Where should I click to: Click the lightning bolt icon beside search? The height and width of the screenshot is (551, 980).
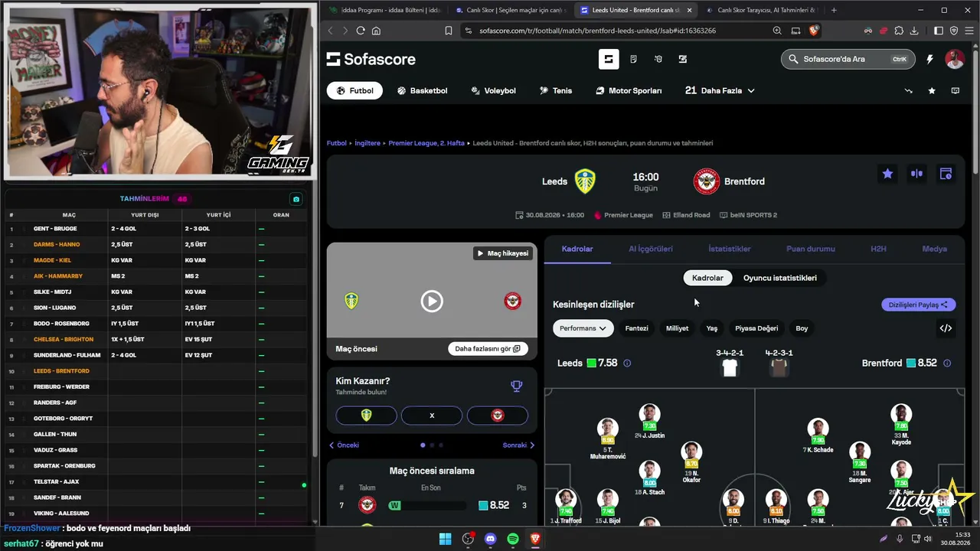click(929, 59)
